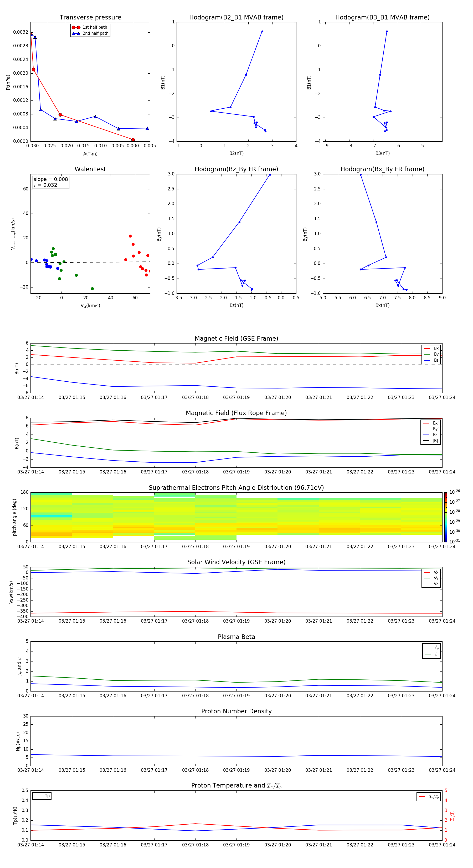Click the Suprathermal Electrons Pitch Angle Distribution title

[x=236, y=488]
